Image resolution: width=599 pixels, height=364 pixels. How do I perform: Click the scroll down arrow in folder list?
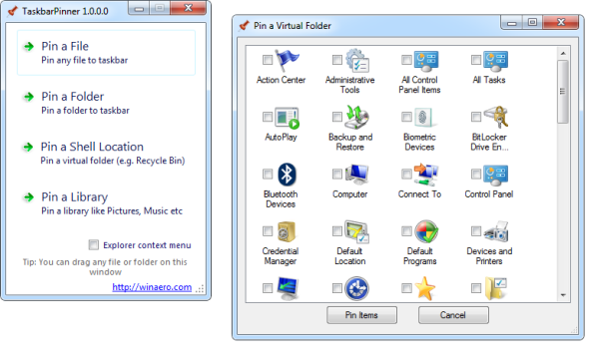pyautogui.click(x=563, y=295)
